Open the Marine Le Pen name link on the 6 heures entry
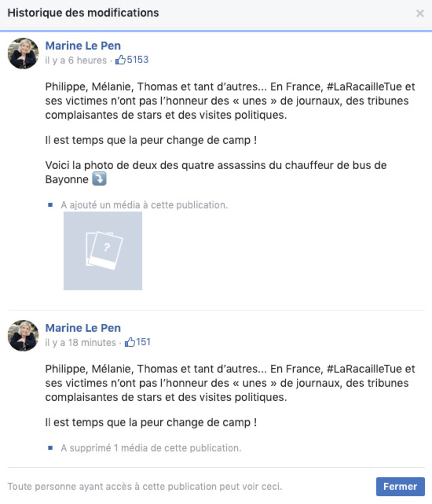This screenshot has height=504, width=432. click(x=83, y=46)
